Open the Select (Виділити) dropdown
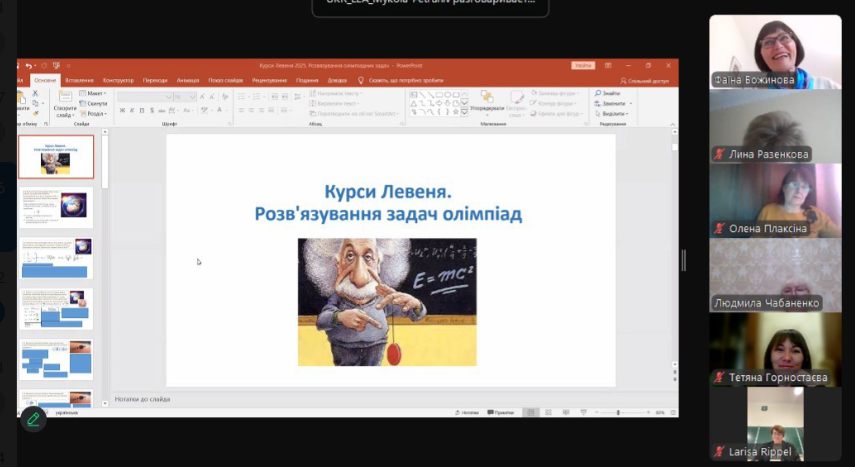The width and height of the screenshot is (855, 467). tap(611, 113)
